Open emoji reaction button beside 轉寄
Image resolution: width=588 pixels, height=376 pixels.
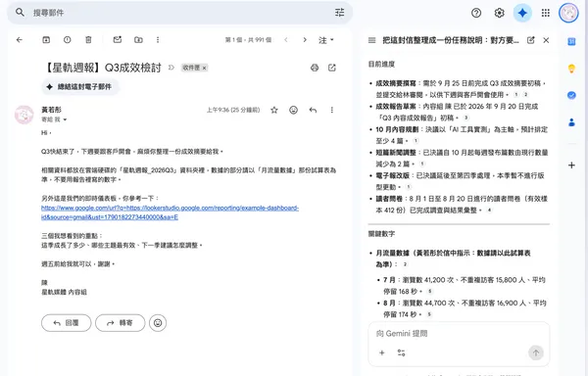click(158, 323)
